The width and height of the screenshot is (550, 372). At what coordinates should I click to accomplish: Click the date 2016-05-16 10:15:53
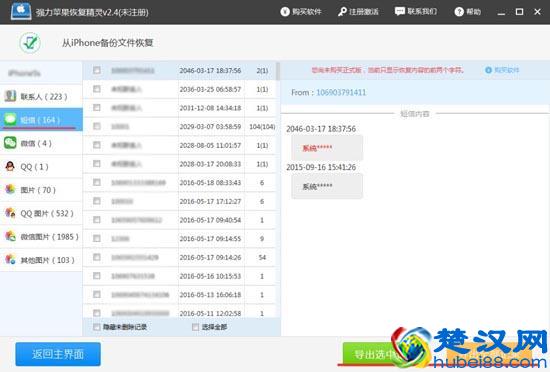210,276
